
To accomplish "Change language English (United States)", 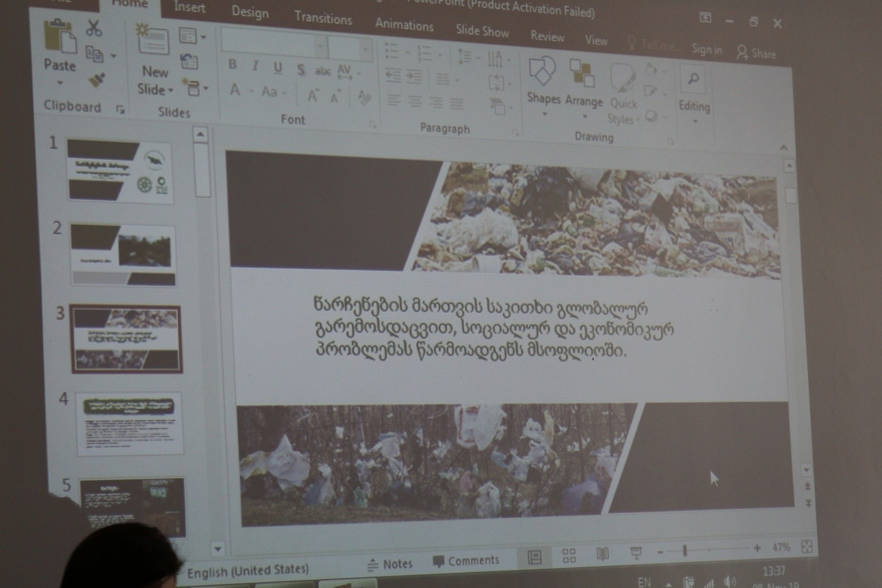I will point(248,571).
